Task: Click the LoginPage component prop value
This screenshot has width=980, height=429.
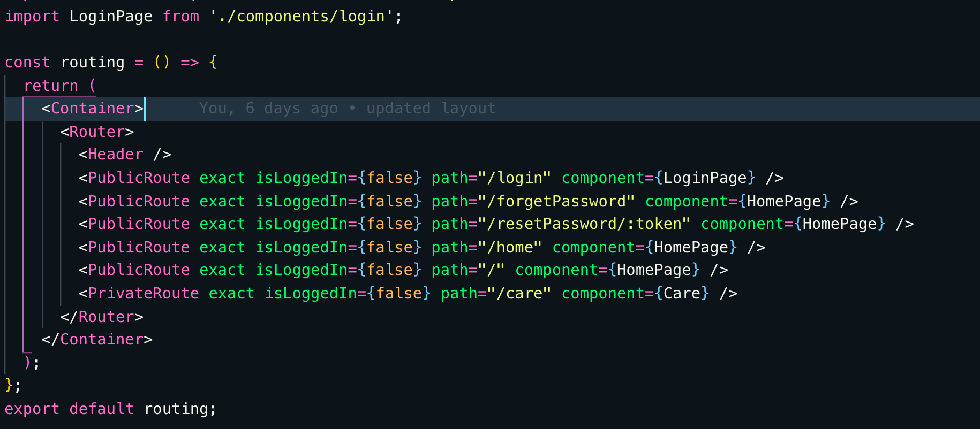Action: tap(705, 178)
